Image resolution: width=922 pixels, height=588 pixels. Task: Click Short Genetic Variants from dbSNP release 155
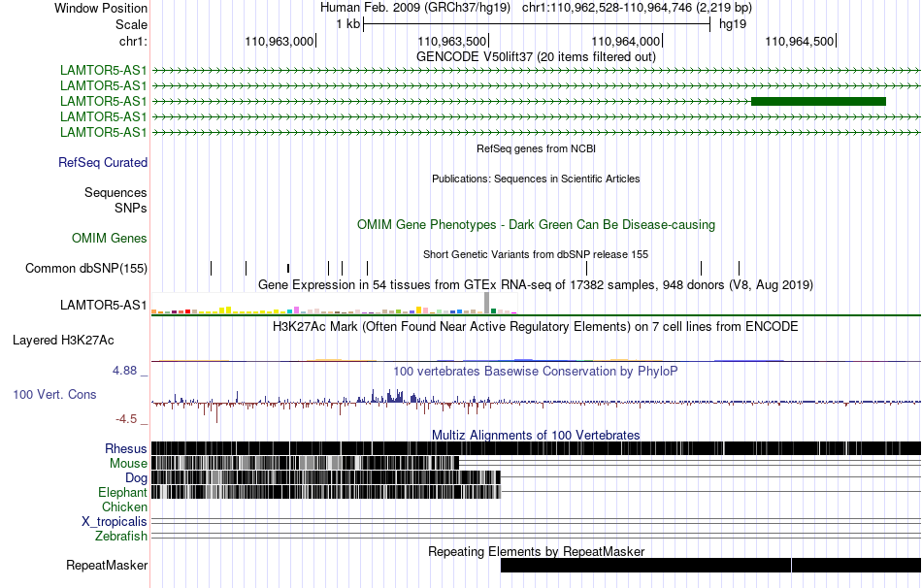click(x=536, y=254)
